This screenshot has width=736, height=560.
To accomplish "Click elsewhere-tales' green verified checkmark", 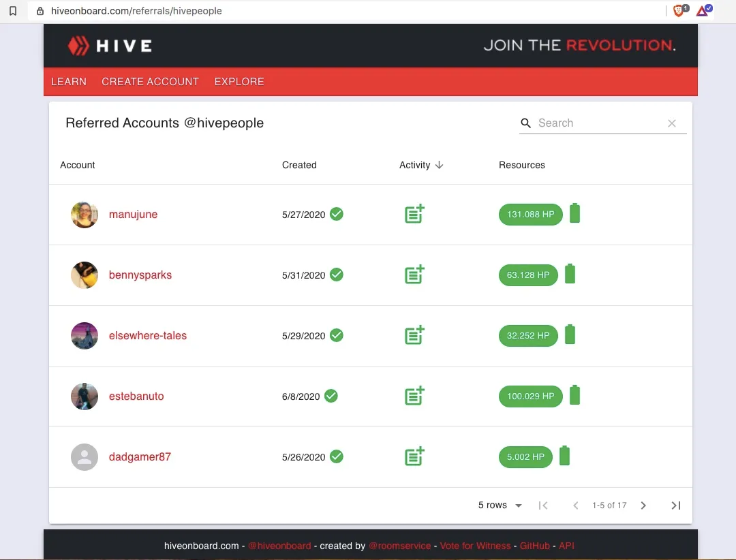I will click(337, 335).
